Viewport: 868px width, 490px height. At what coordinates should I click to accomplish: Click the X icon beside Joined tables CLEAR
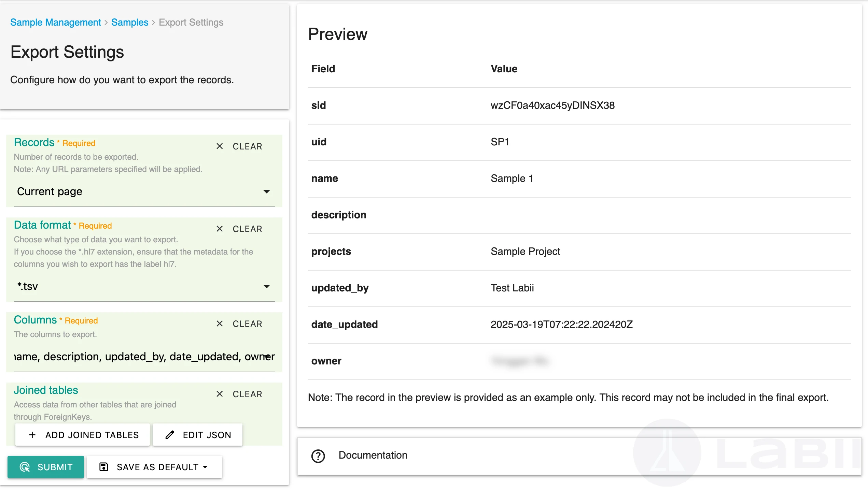[x=220, y=394]
